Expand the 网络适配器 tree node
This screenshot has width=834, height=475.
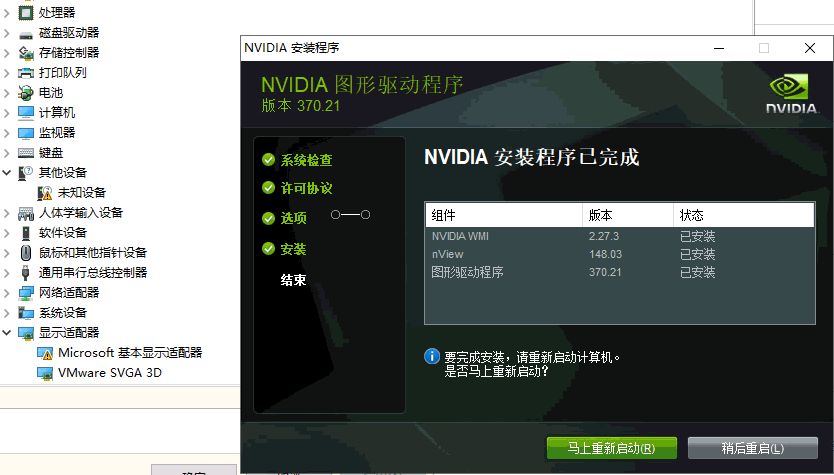7,293
